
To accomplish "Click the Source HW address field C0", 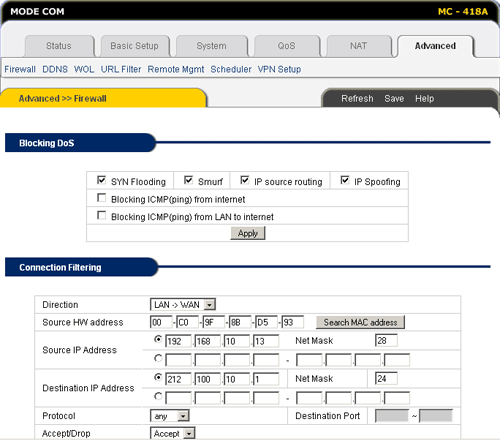I will pos(188,322).
